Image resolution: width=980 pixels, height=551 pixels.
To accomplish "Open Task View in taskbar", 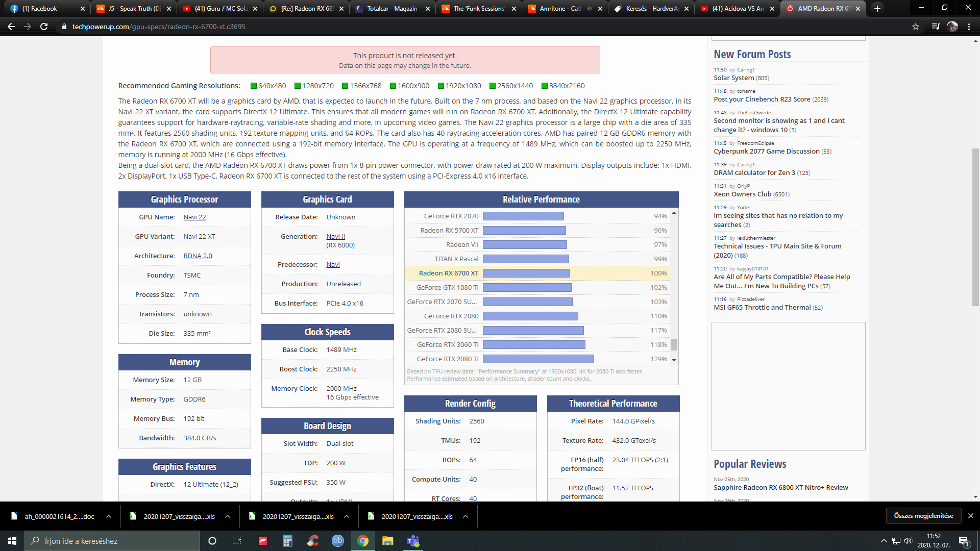I will coord(236,541).
